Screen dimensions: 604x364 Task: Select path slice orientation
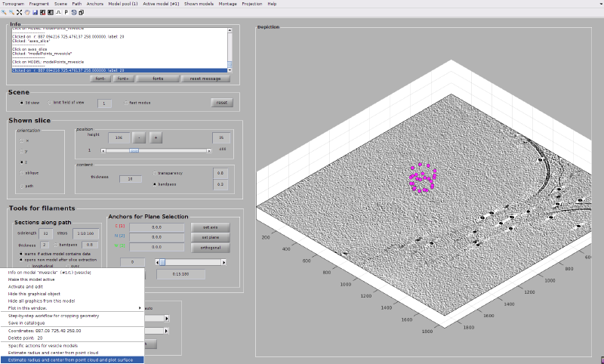click(x=22, y=186)
